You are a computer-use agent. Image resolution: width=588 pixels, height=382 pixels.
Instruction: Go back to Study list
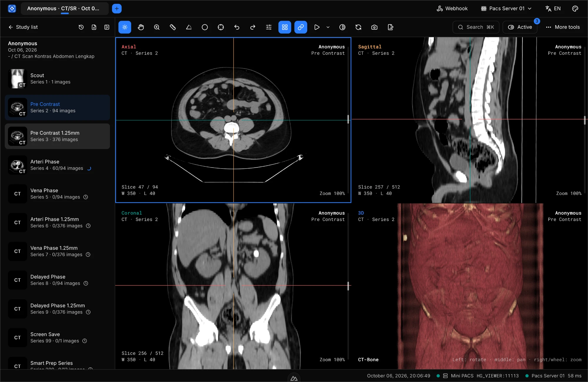pos(23,27)
